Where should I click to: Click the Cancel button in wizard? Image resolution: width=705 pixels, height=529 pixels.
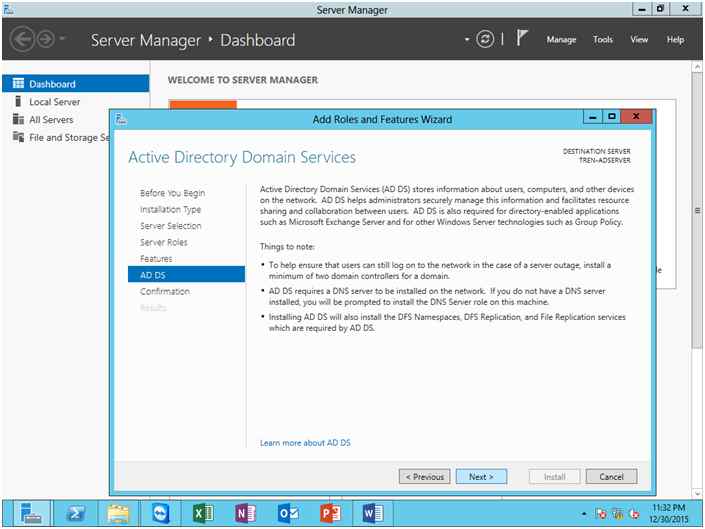[x=611, y=476]
